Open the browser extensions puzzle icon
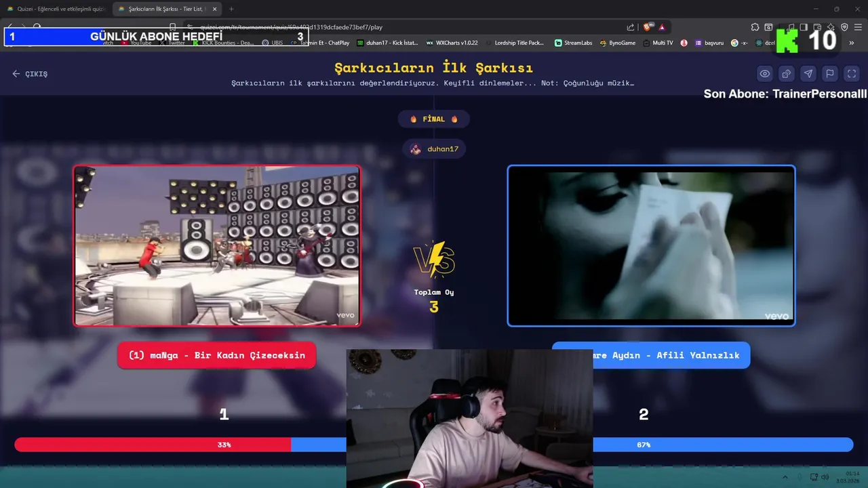 point(755,27)
